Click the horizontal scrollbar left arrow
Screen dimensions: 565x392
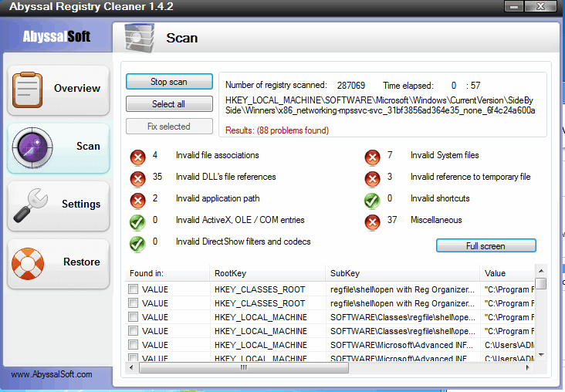131,367
